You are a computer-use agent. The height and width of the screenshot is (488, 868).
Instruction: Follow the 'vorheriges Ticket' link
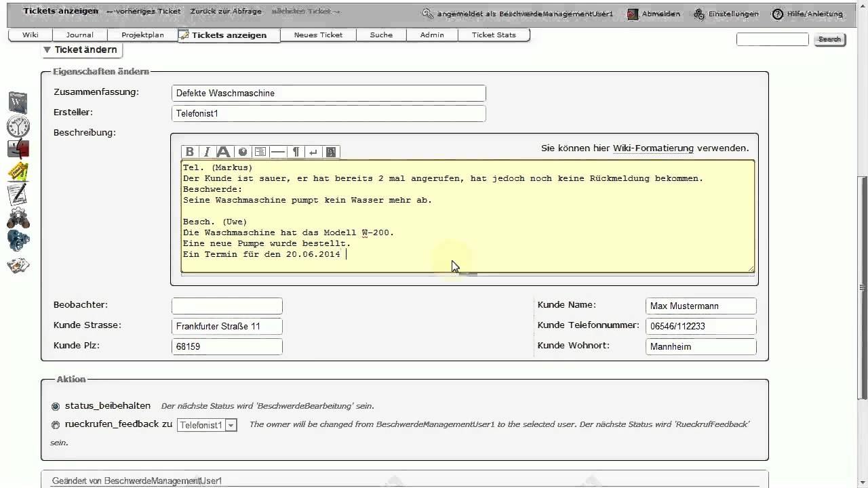pyautogui.click(x=149, y=12)
